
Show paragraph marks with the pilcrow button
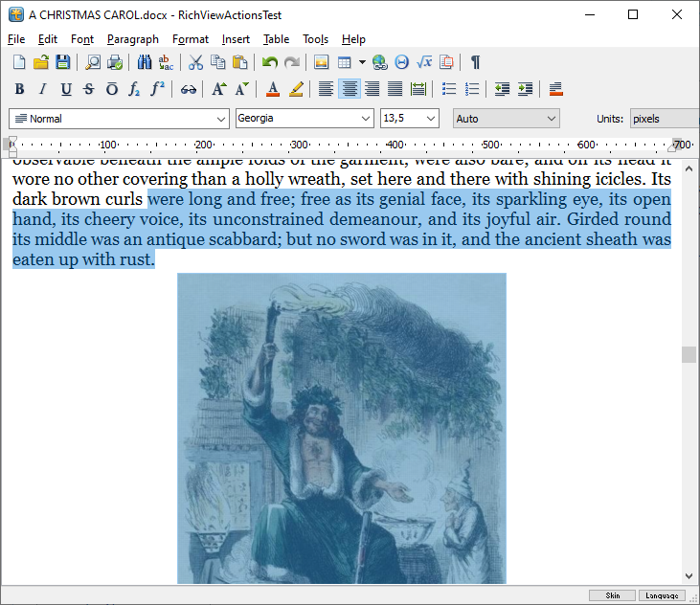coord(475,62)
